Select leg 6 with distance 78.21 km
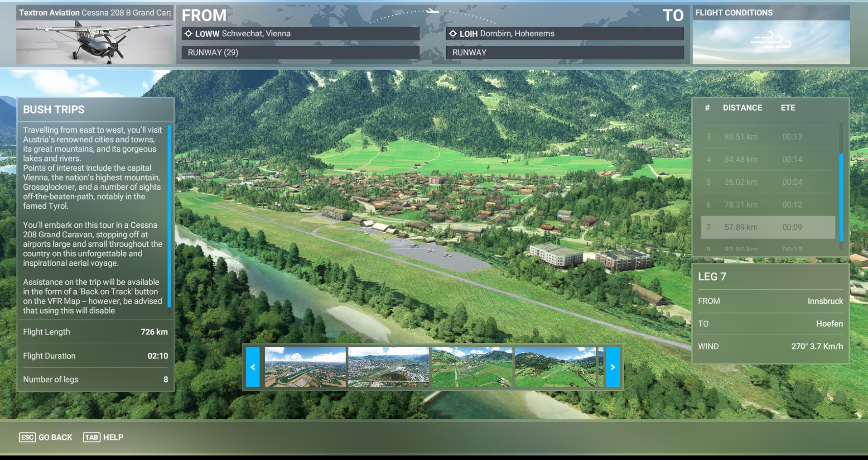This screenshot has width=868, height=460. pyautogui.click(x=767, y=205)
